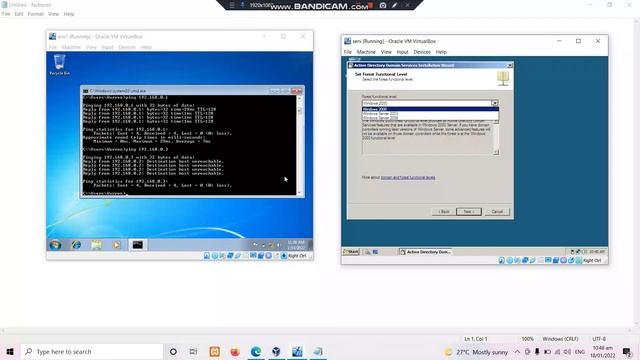Open the domain and forest functional levels link
640x360 pixels.
point(408,178)
